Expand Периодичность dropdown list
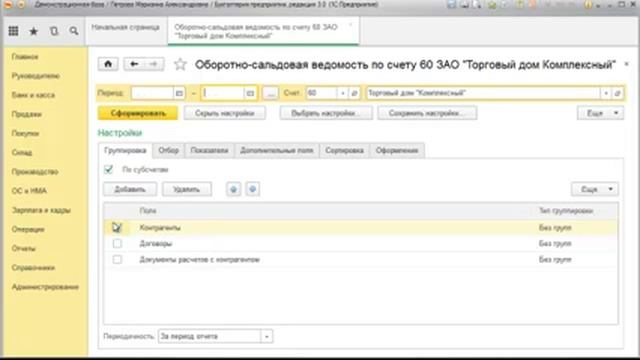The image size is (640, 360). tap(267, 337)
